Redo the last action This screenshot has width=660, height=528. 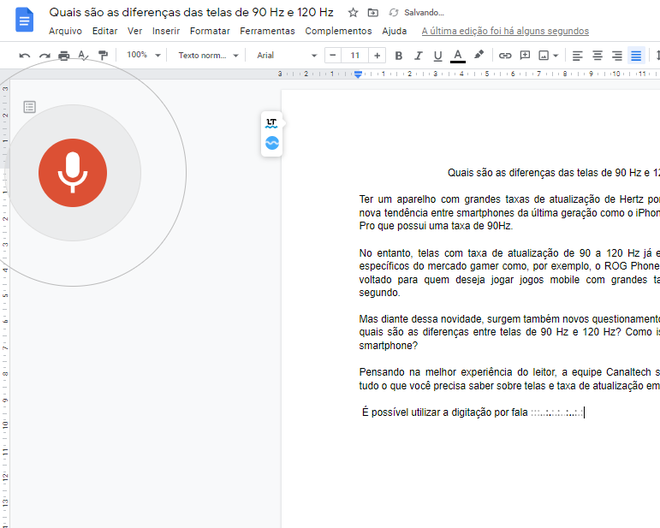[x=45, y=56]
